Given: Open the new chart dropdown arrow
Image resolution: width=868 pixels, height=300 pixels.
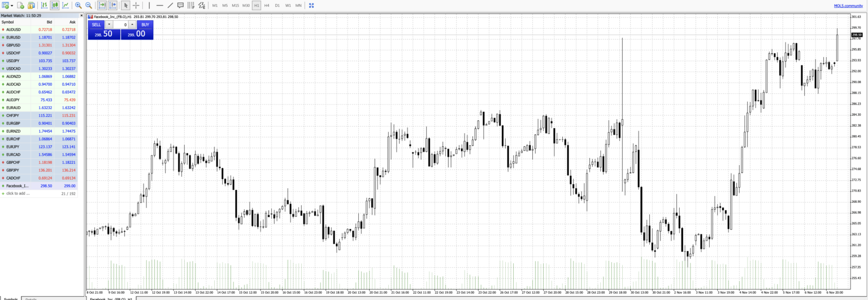Looking at the screenshot, I should pyautogui.click(x=12, y=5).
